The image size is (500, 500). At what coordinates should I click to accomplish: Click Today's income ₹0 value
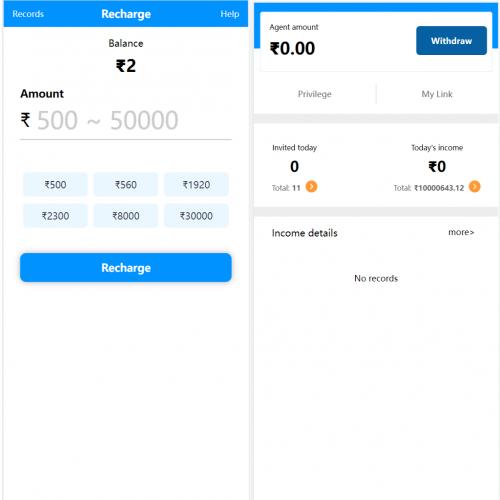coord(437,166)
